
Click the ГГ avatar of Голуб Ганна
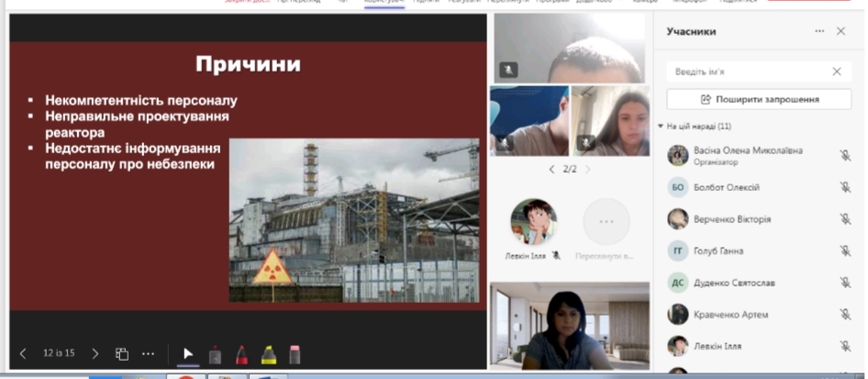pos(678,251)
